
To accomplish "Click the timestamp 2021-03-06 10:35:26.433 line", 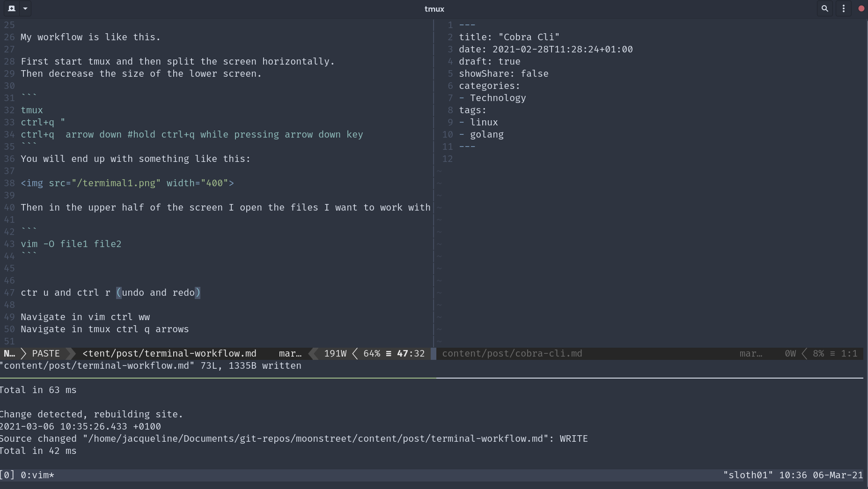I will click(81, 426).
